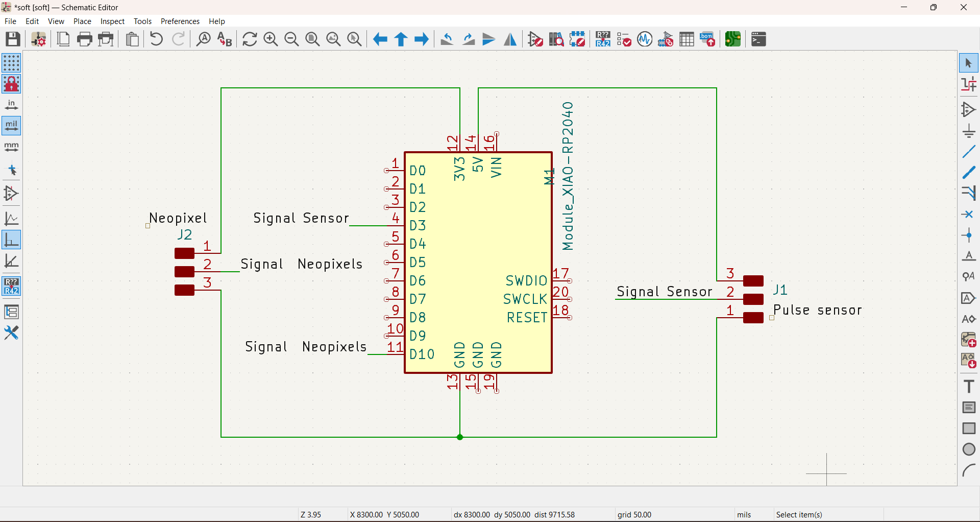Open the Symbol Editor
This screenshot has width=980, height=522.
(535, 39)
